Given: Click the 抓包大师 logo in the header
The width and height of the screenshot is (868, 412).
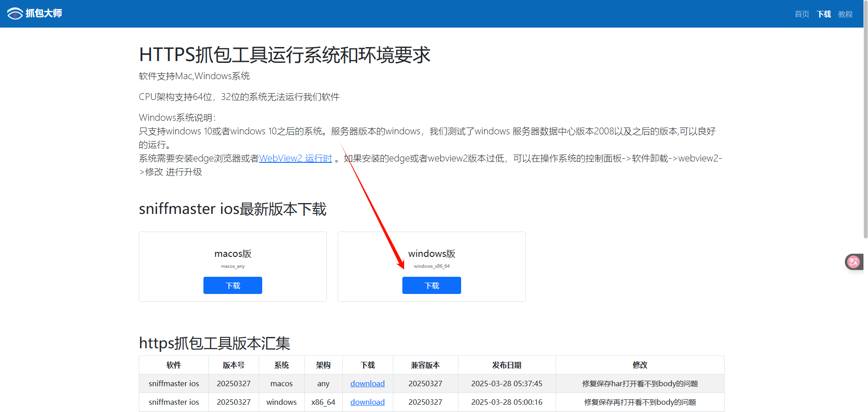Looking at the screenshot, I should point(35,14).
